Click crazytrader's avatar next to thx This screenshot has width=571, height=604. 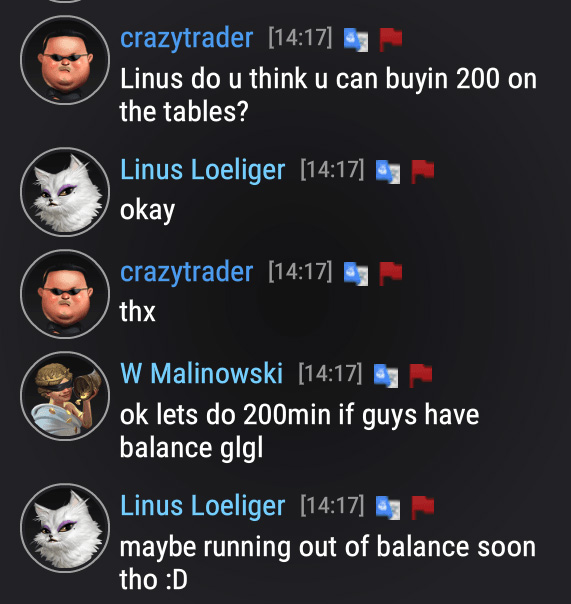[x=65, y=294]
